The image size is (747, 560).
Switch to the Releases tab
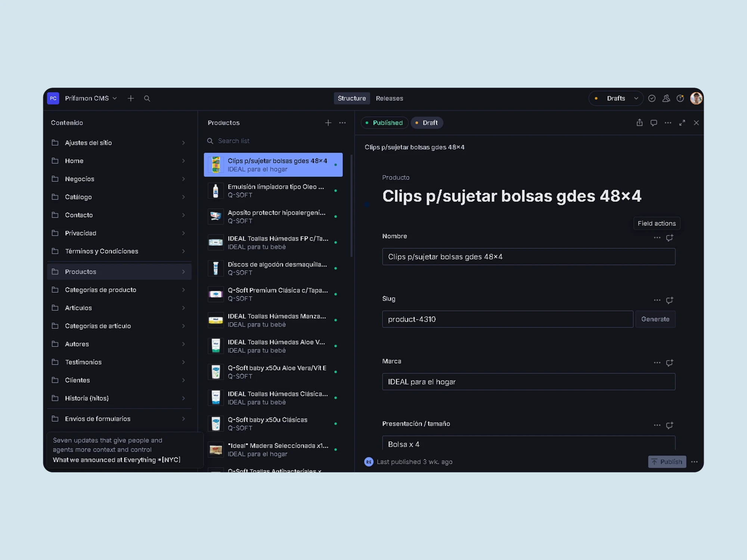click(x=389, y=99)
